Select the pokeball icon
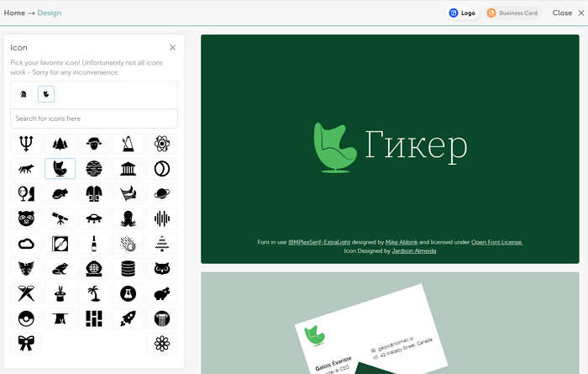 [x=26, y=319]
